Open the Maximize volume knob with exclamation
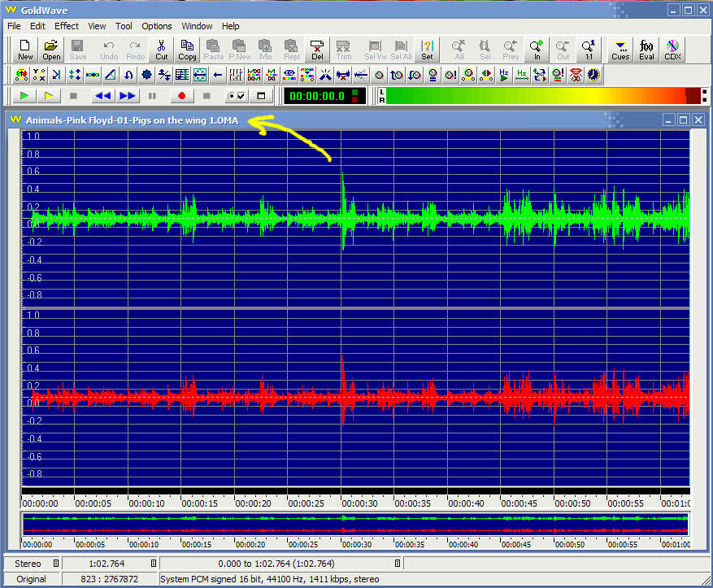713x588 pixels. [x=450, y=75]
